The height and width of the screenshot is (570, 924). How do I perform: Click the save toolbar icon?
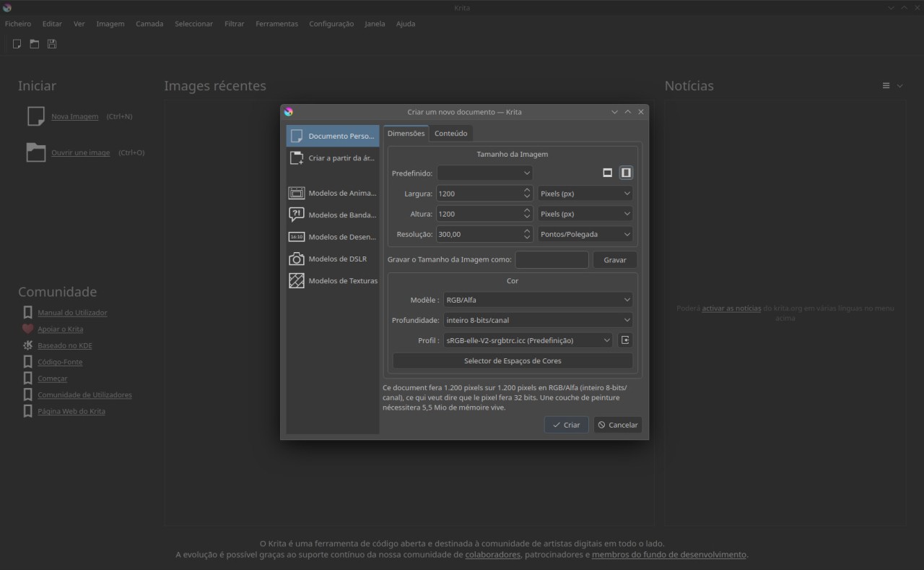click(52, 44)
